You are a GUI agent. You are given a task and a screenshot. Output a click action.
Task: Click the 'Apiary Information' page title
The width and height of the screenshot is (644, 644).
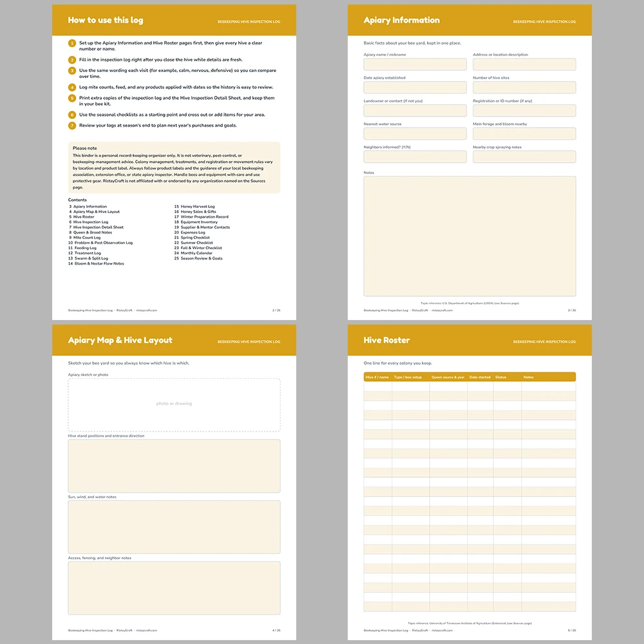point(402,20)
